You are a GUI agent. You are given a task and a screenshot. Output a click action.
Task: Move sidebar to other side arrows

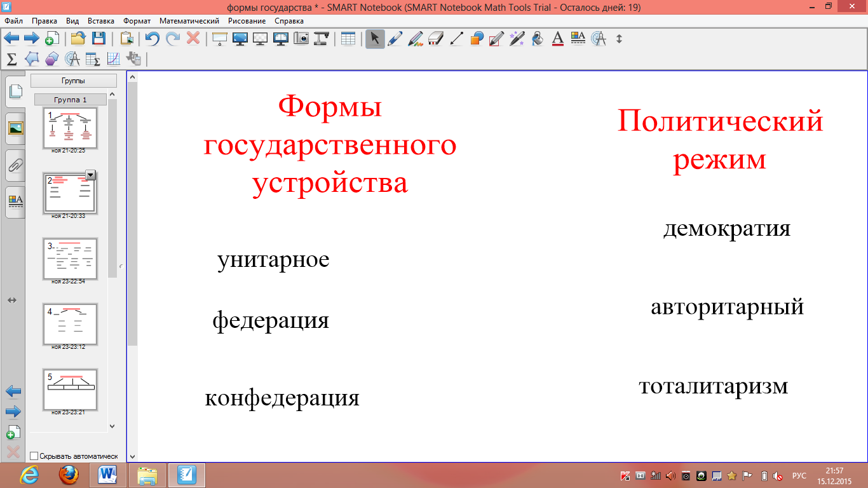11,300
